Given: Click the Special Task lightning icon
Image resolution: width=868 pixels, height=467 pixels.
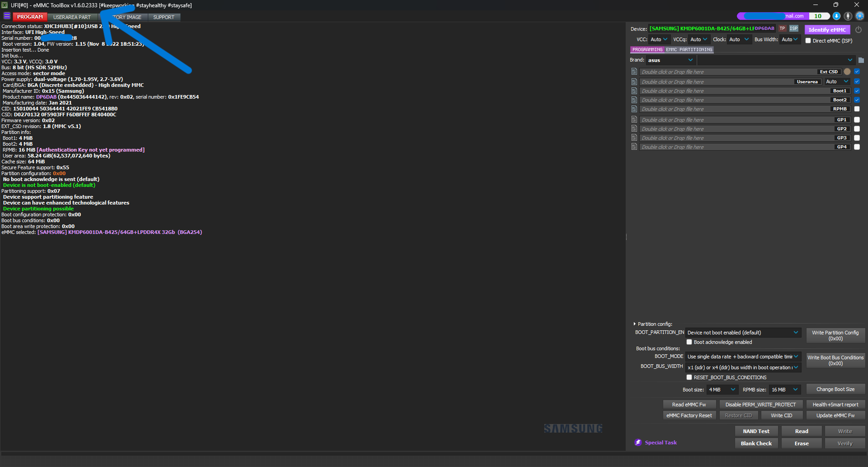Looking at the screenshot, I should (x=638, y=442).
